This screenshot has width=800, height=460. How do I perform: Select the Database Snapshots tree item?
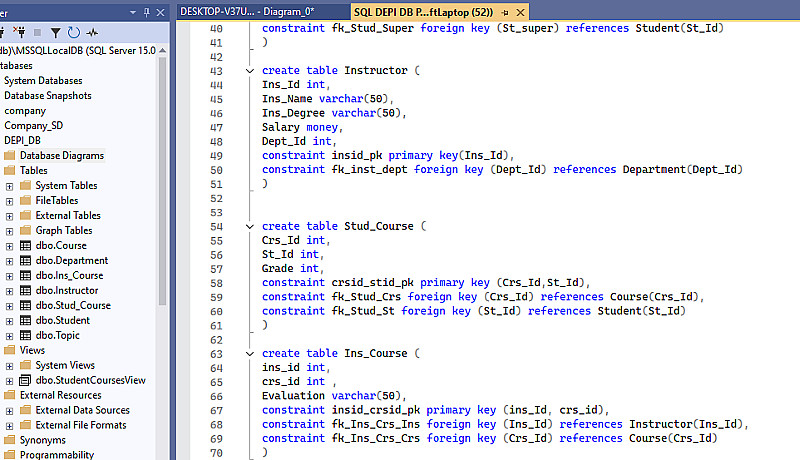[47, 95]
